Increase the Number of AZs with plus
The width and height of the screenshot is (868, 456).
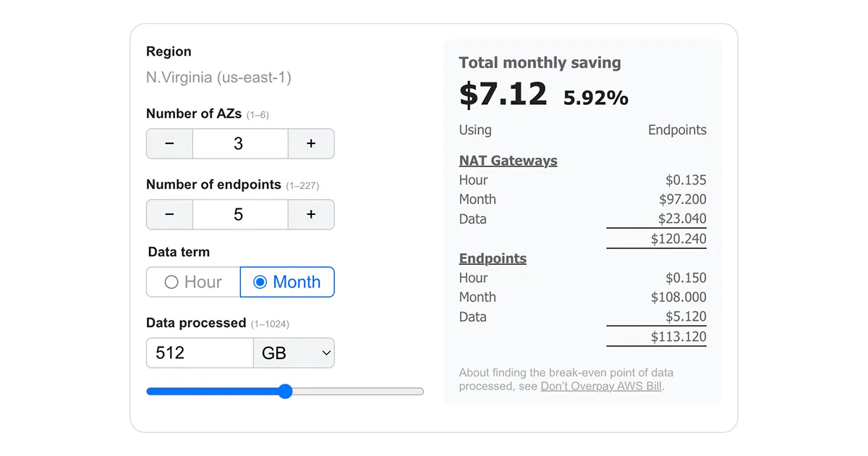tap(311, 143)
